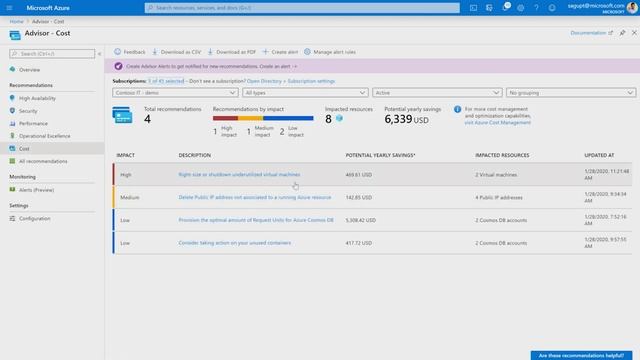Pin the Advisor blade to dashboard

[x=622, y=33]
